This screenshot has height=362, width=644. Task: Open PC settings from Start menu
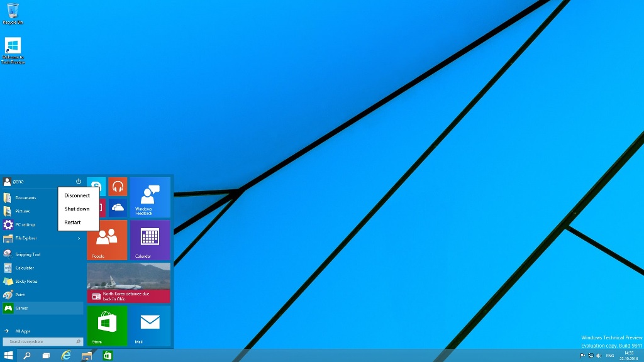[25, 224]
